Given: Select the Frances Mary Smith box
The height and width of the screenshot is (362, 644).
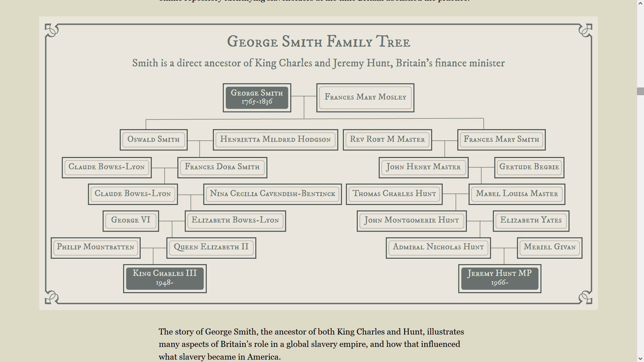Looking at the screenshot, I should tap(501, 139).
